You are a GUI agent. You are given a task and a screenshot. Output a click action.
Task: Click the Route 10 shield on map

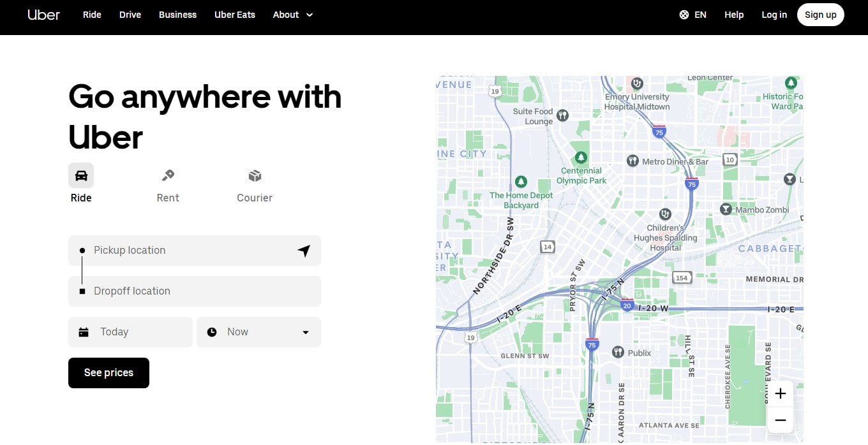tap(730, 159)
